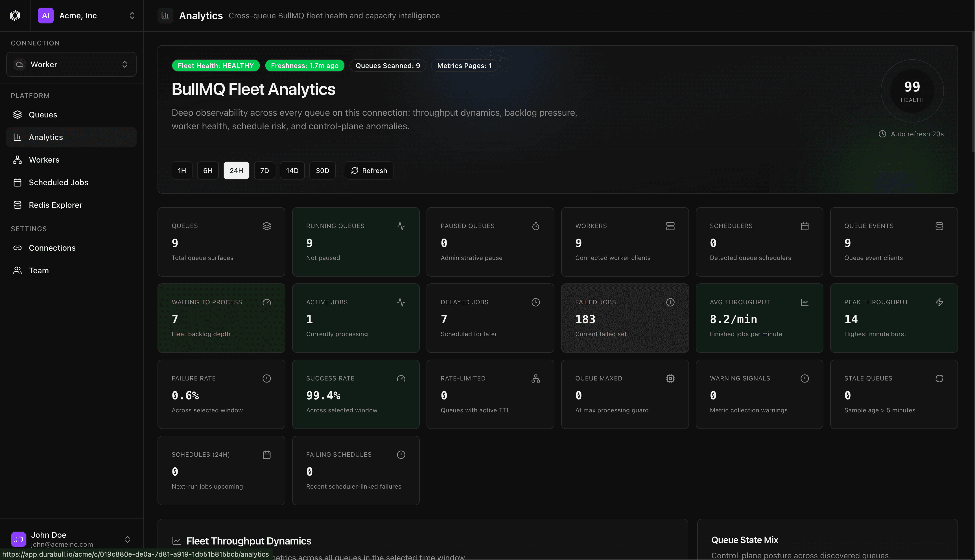Open the Worker connection selector
Screen dimensions: 975x560
(71, 64)
